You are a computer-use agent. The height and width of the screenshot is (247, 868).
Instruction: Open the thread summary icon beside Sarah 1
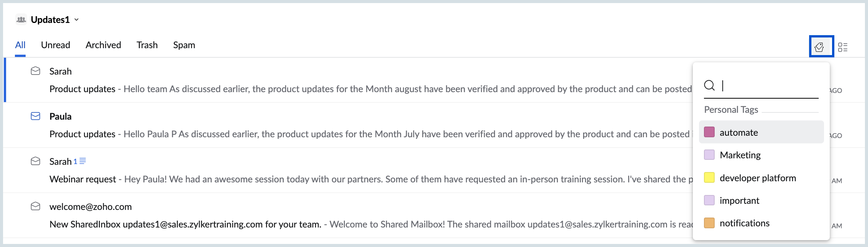[x=83, y=161]
